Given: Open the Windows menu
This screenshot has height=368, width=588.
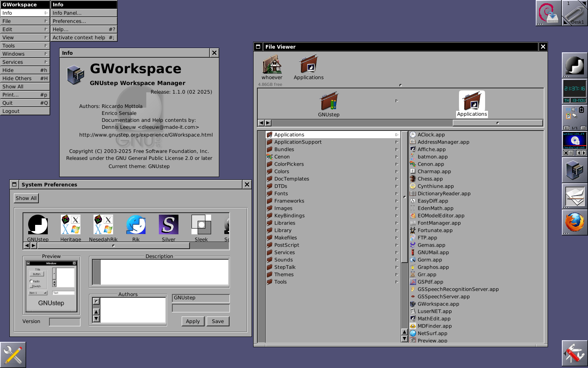Looking at the screenshot, I should pos(25,54).
